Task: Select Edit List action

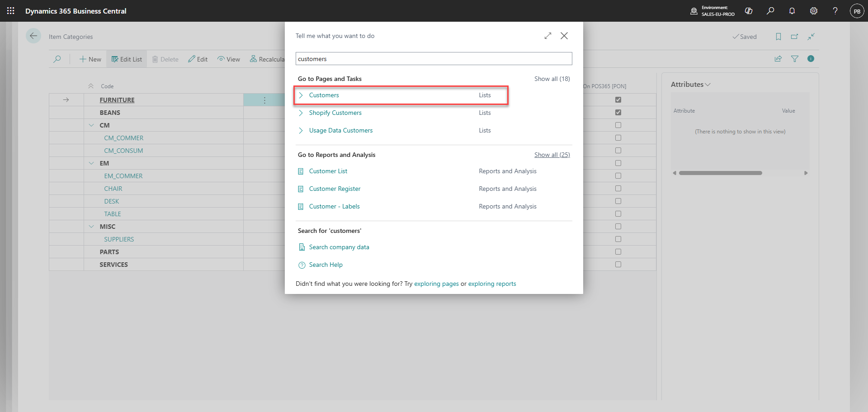Action: pos(127,59)
